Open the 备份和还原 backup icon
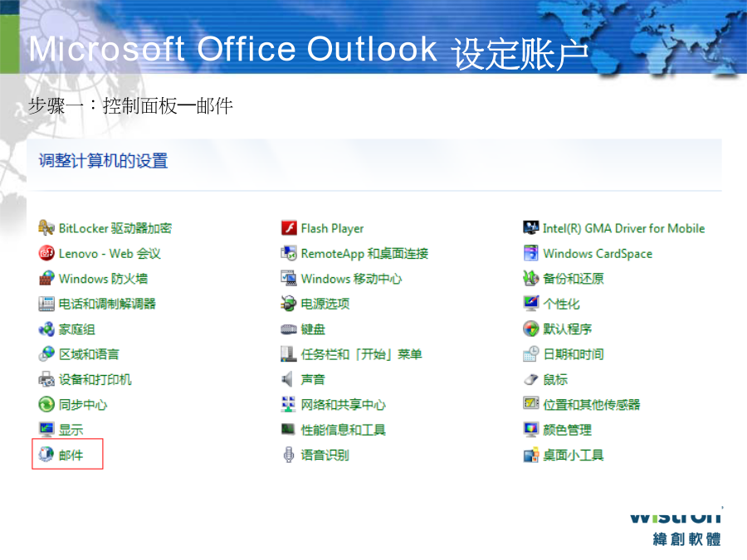This screenshot has height=560, width=747. tap(530, 279)
